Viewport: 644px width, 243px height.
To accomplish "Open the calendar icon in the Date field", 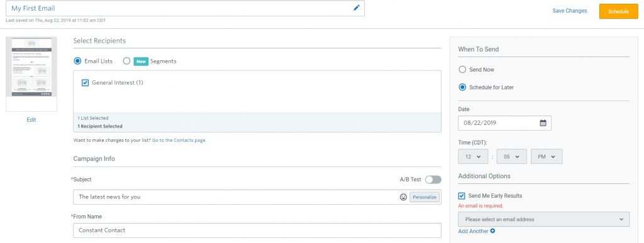I will click(x=543, y=123).
